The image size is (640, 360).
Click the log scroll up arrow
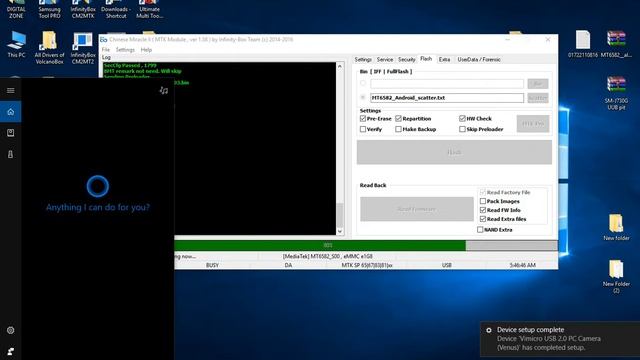(340, 66)
